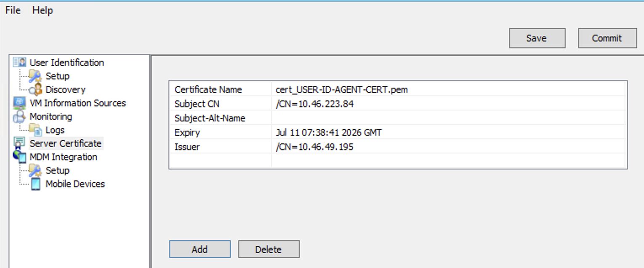Image resolution: width=644 pixels, height=268 pixels.
Task: Add a new server certificate
Action: coord(200,249)
